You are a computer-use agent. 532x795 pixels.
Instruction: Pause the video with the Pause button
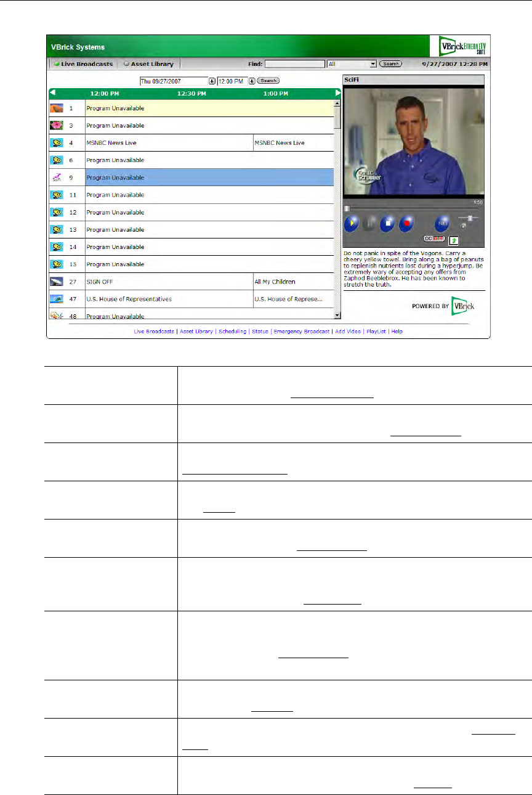pyautogui.click(x=369, y=224)
